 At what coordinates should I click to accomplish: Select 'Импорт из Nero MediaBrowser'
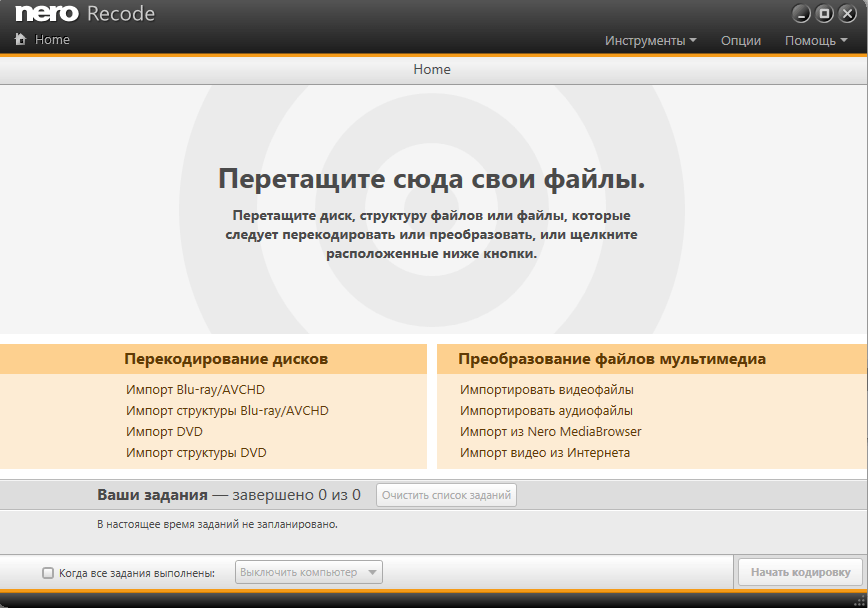click(550, 432)
